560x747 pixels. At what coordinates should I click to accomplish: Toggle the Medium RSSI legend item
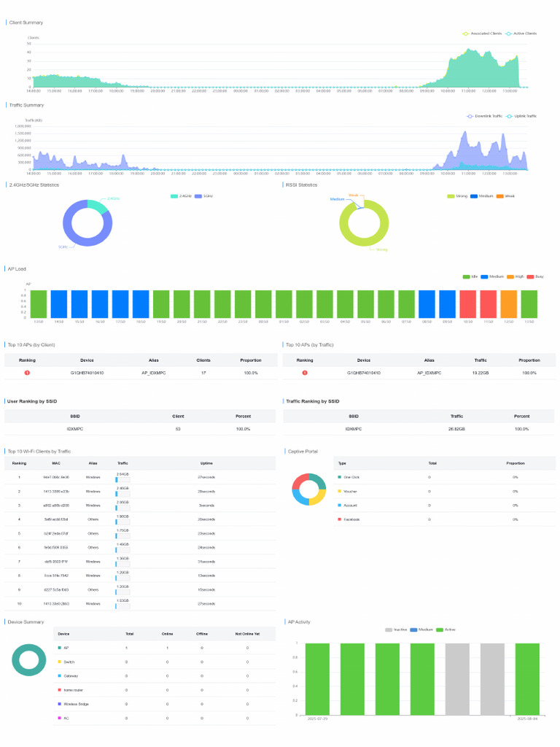pyautogui.click(x=481, y=196)
